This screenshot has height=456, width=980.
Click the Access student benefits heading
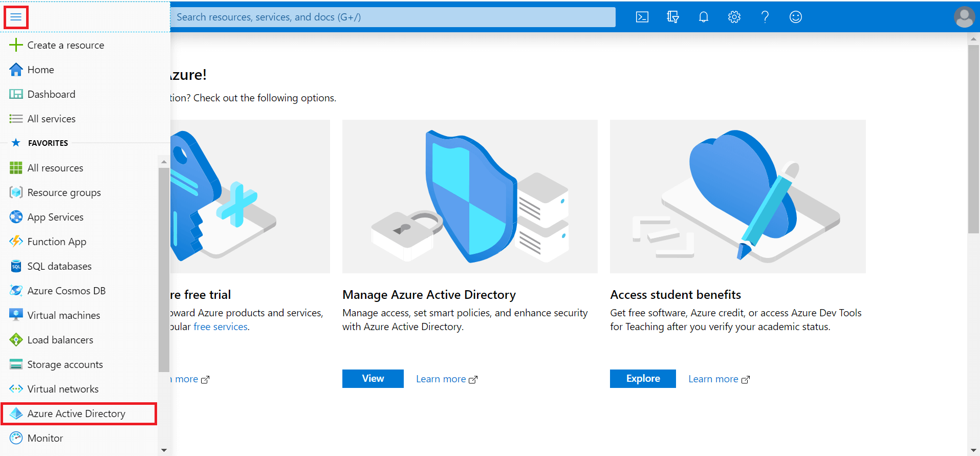(x=676, y=295)
